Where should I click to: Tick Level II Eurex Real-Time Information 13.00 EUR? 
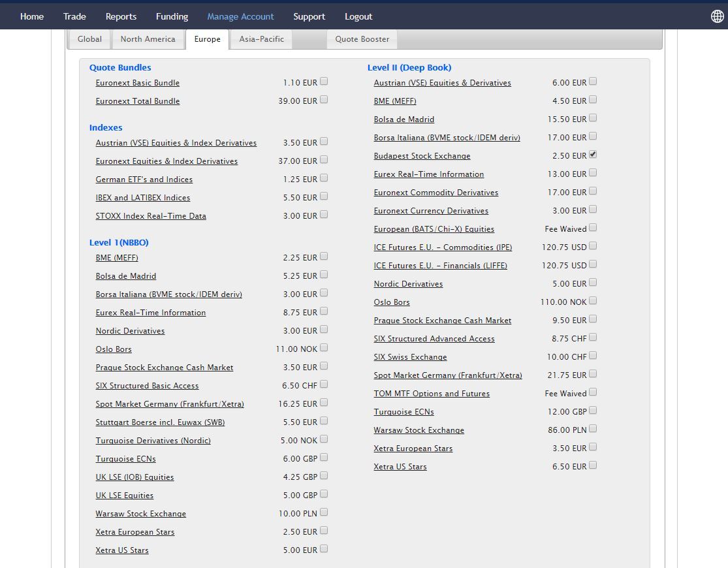tap(593, 173)
